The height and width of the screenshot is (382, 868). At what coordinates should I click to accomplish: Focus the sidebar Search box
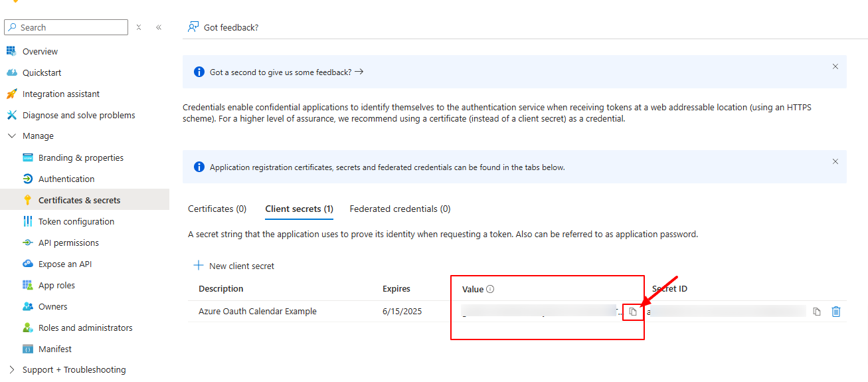click(66, 27)
